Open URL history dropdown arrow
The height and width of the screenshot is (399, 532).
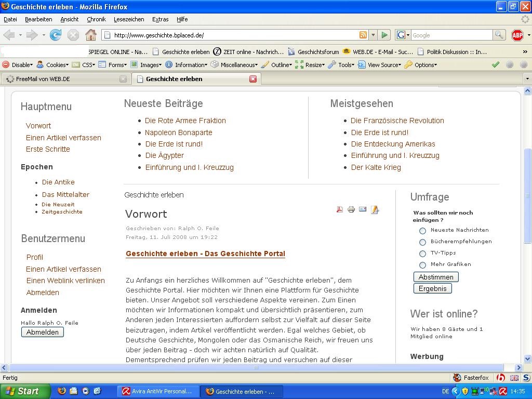[373, 35]
